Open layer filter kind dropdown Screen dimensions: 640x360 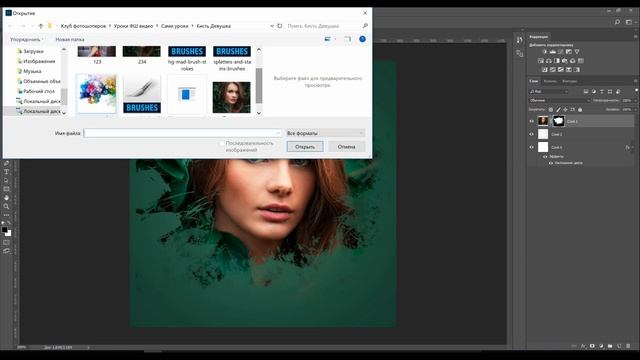click(549, 91)
